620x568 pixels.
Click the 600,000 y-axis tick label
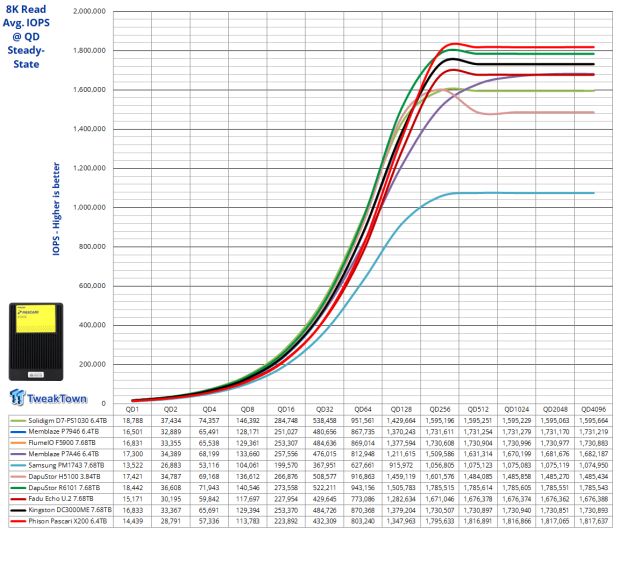point(93,286)
